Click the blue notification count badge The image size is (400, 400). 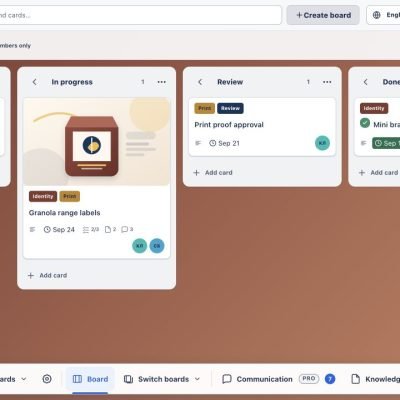[x=330, y=379]
